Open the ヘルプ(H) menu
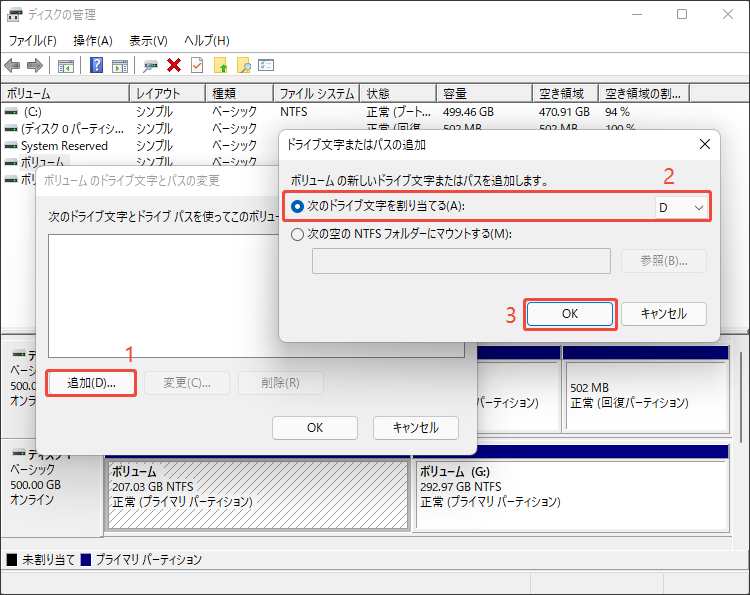The width and height of the screenshot is (750, 595). tap(207, 41)
